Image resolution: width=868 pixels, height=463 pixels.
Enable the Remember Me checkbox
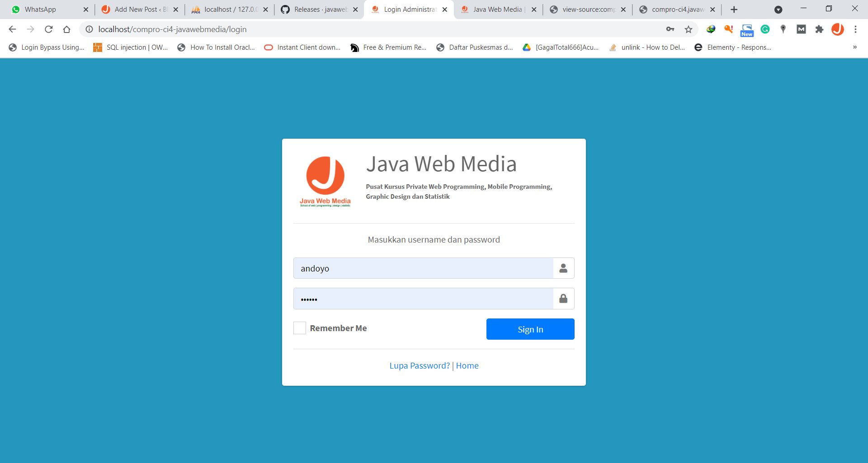(299, 328)
